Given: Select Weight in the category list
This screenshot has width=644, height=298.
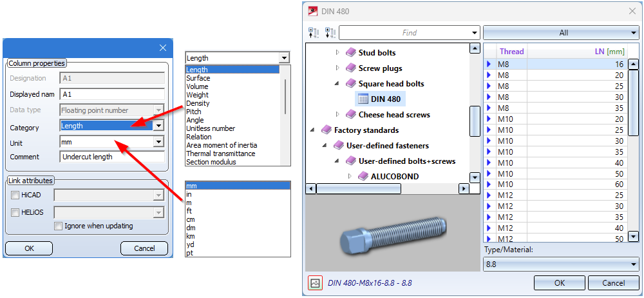Looking at the screenshot, I should [197, 95].
